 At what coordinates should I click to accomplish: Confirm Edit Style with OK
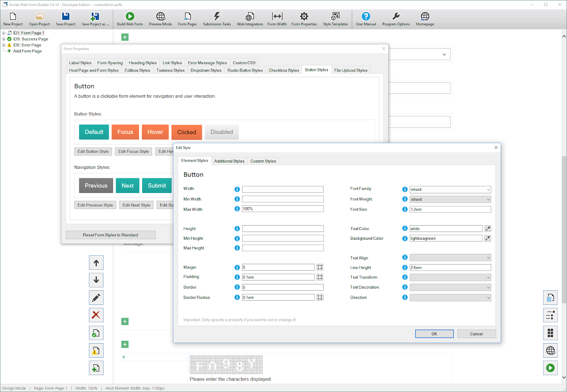(x=434, y=334)
